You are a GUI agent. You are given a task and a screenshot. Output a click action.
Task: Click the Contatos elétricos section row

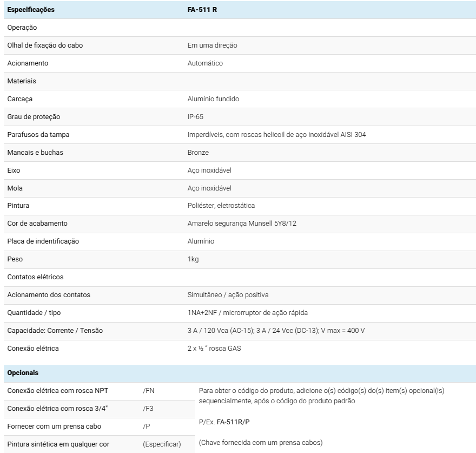pyautogui.click(x=35, y=277)
